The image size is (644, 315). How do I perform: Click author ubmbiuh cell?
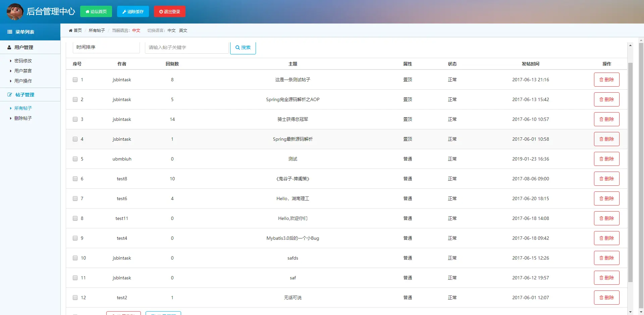coord(122,159)
